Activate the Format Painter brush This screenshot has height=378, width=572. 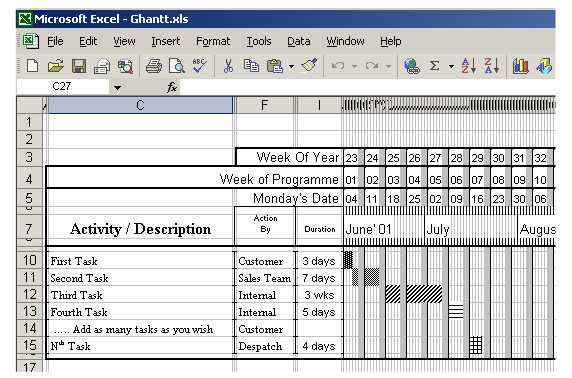pyautogui.click(x=309, y=65)
